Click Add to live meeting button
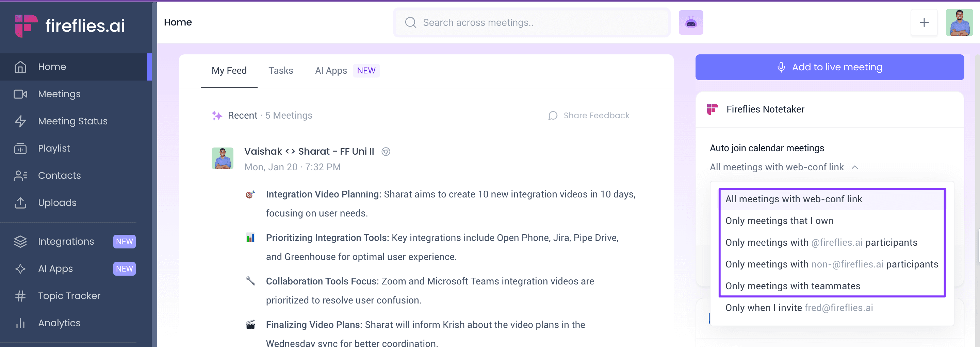 [829, 67]
